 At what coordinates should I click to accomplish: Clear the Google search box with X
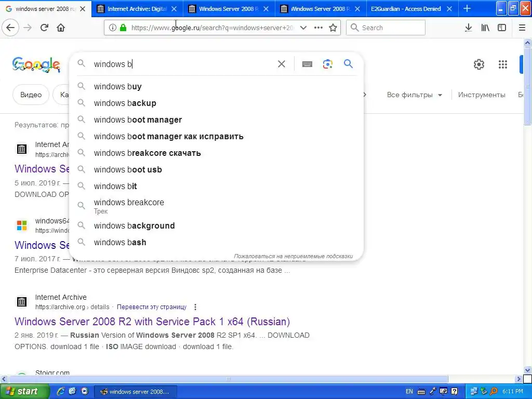point(281,64)
